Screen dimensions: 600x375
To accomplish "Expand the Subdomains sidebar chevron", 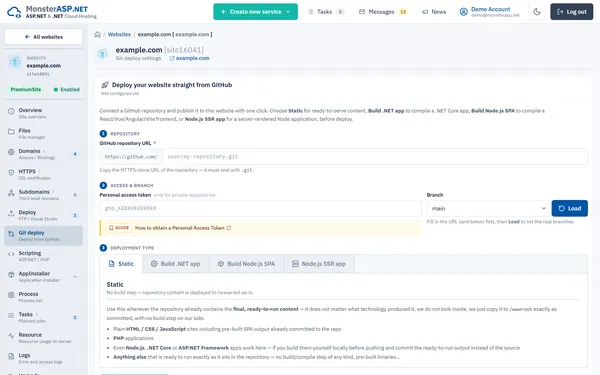I will click(x=53, y=192).
